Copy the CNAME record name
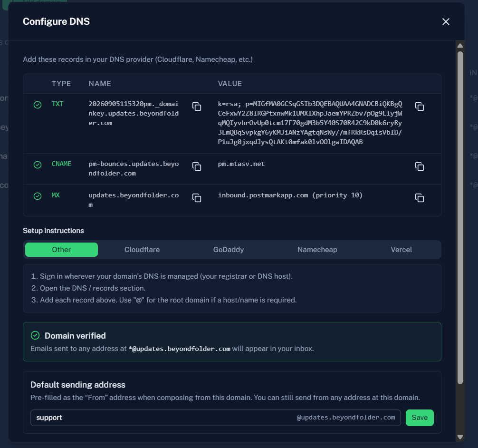 (x=197, y=166)
